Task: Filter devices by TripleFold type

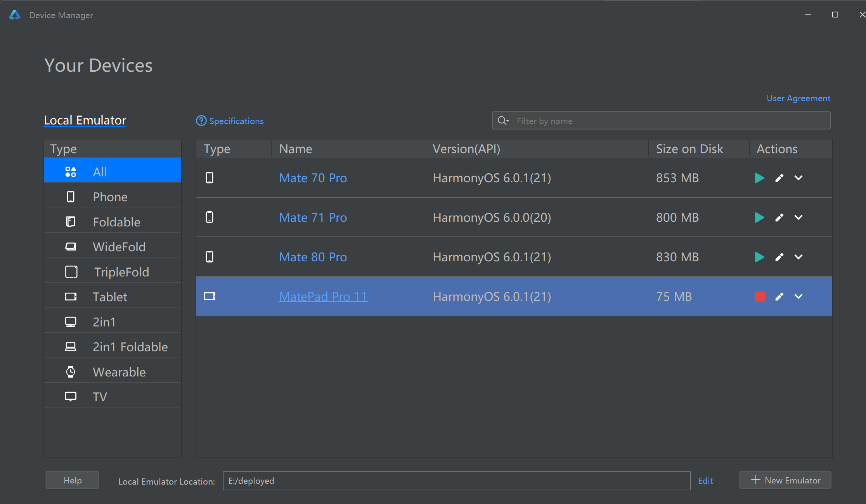Action: (113, 270)
